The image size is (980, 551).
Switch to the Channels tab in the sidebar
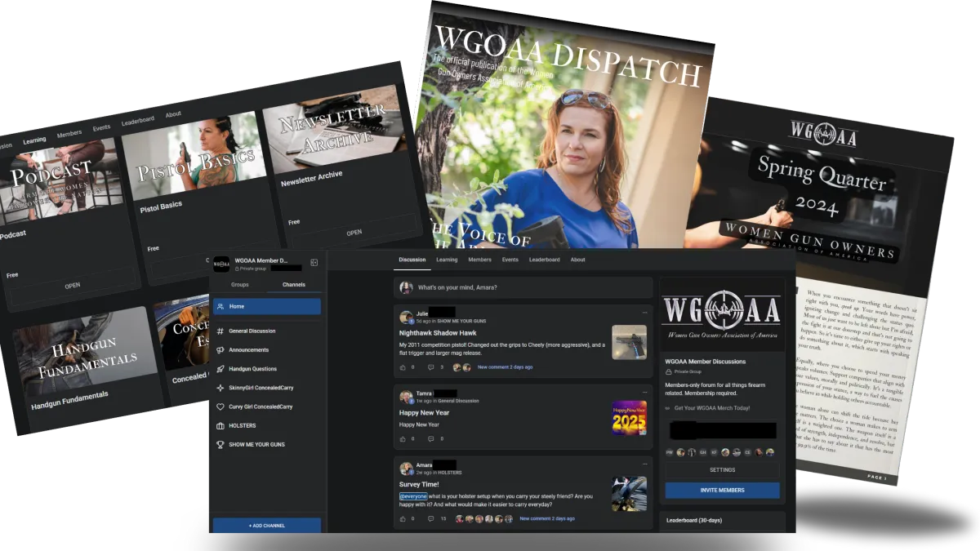[x=294, y=285]
